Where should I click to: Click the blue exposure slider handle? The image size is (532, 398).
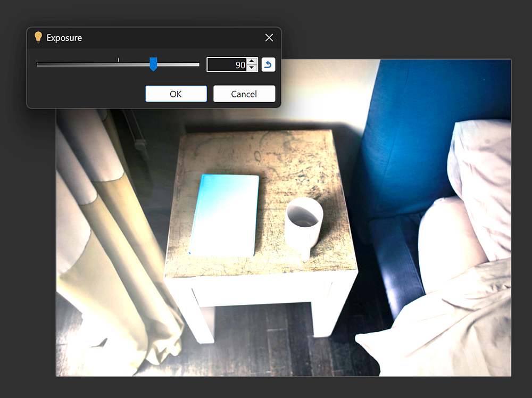click(153, 64)
